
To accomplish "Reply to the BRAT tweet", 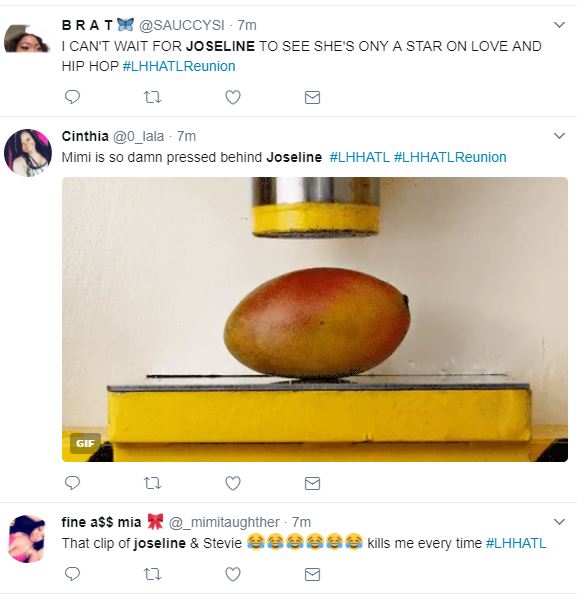I will (x=72, y=97).
